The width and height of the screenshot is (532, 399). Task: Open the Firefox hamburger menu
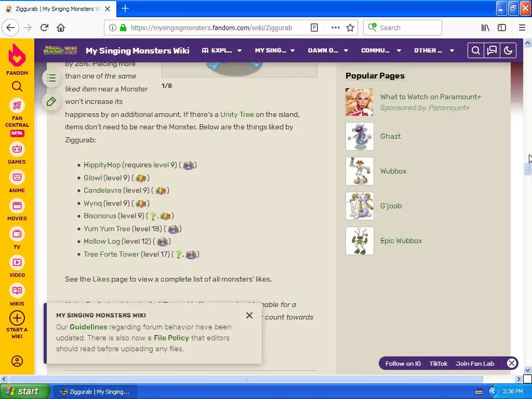(x=522, y=28)
